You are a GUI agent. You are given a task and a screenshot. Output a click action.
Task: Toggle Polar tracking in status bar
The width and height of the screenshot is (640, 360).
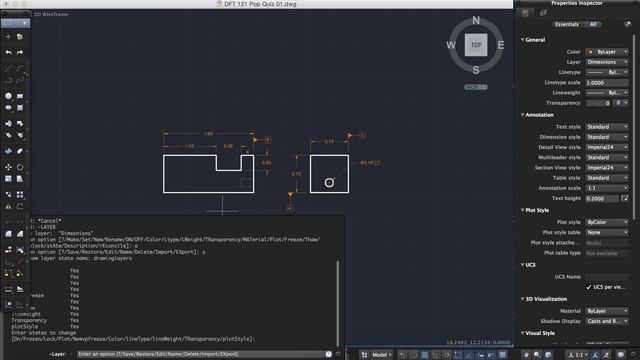[447, 355]
